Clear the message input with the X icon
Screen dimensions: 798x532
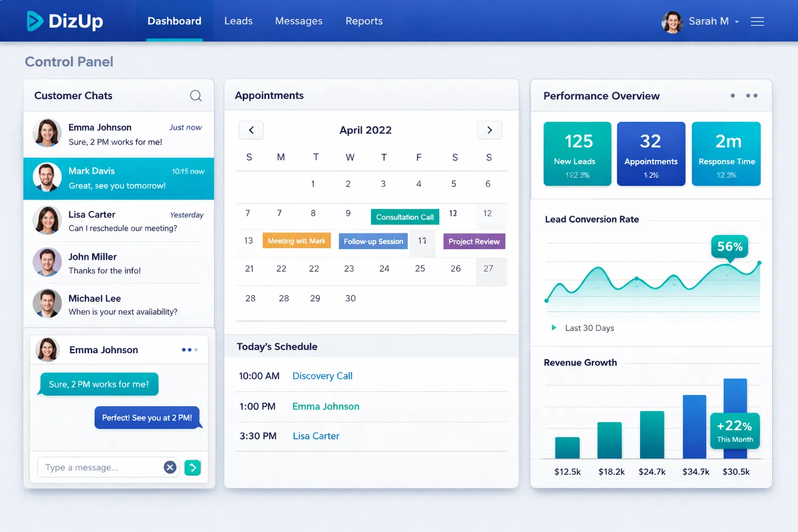(170, 467)
